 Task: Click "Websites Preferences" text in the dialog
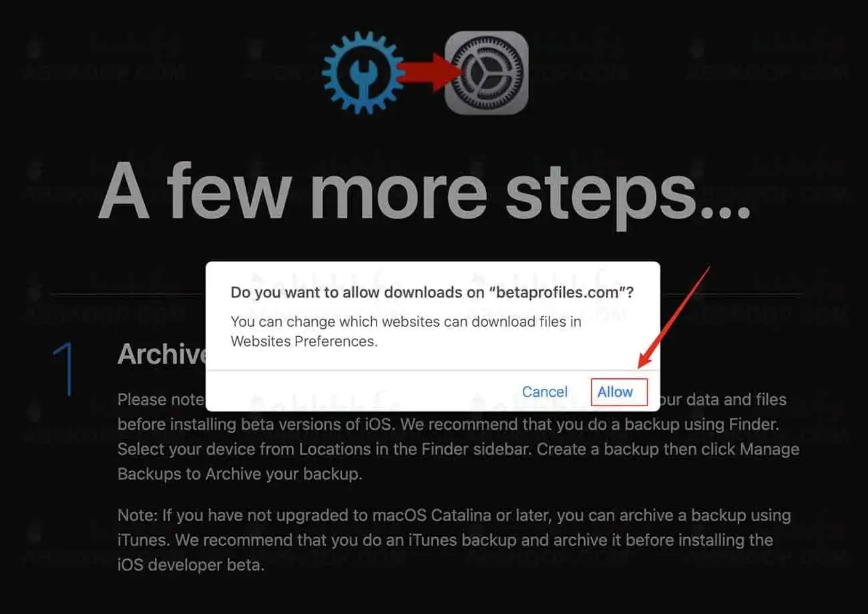[x=302, y=341]
